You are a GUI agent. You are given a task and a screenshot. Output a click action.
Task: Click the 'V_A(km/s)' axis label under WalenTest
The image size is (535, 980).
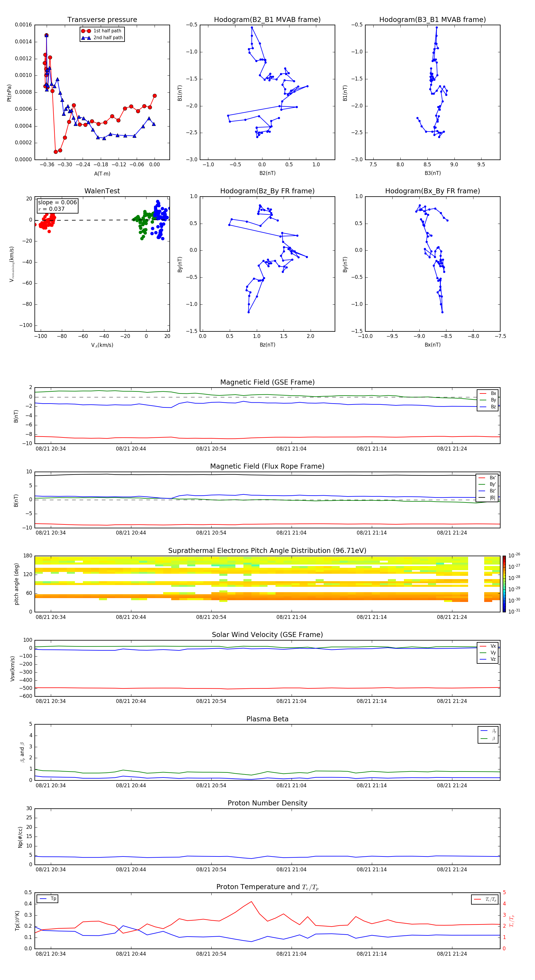click(102, 345)
